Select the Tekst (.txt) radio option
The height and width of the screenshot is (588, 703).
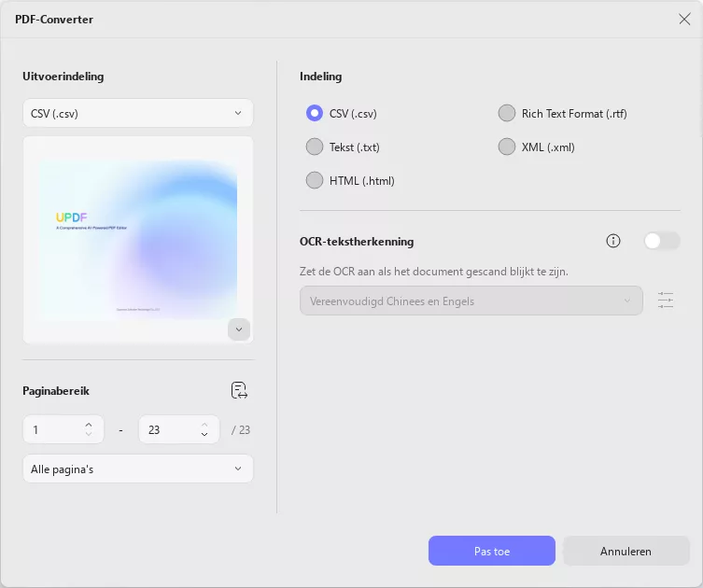coord(315,147)
